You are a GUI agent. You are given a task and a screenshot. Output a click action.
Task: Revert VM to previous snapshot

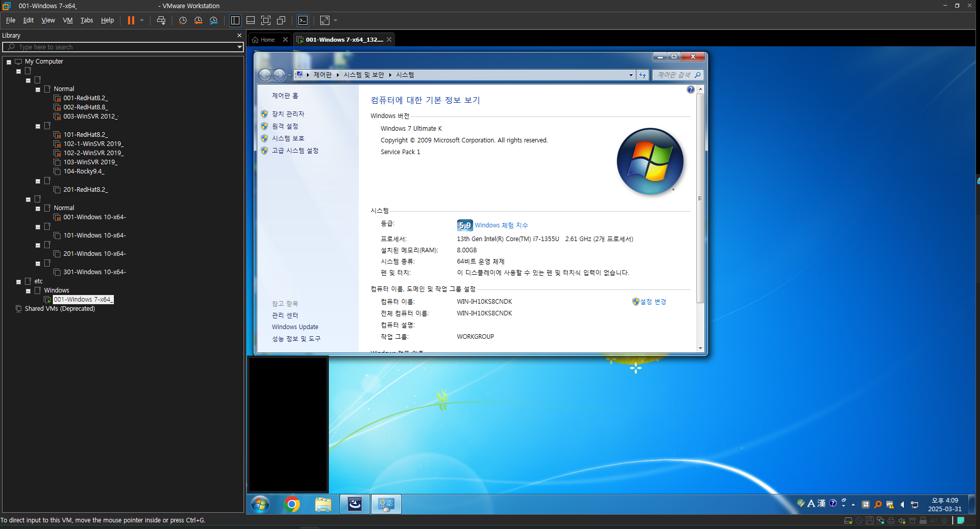coord(198,20)
